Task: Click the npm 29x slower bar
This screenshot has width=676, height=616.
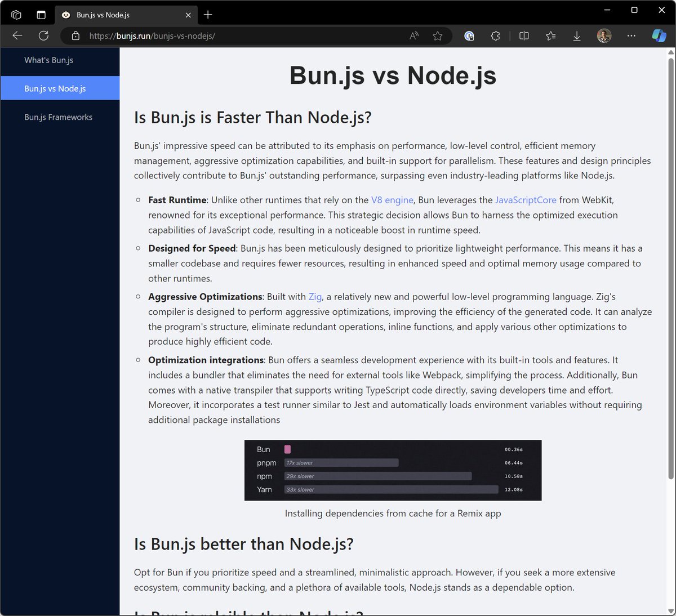Action: (x=377, y=476)
